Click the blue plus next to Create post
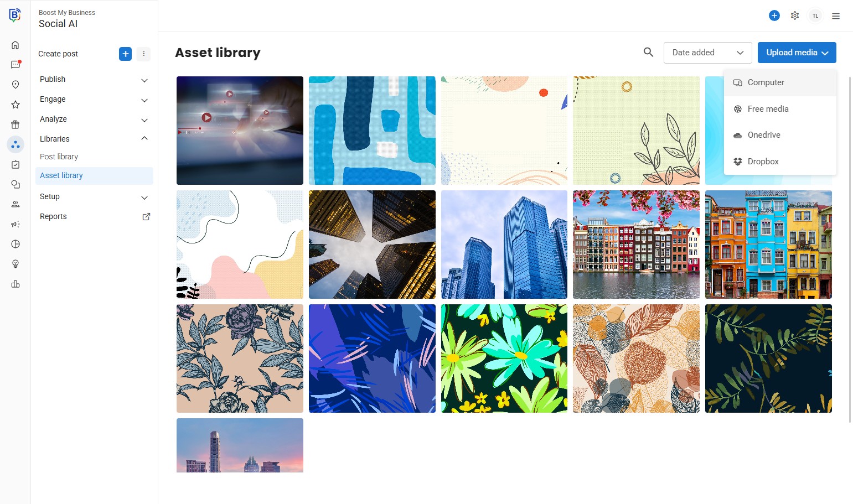 126,54
